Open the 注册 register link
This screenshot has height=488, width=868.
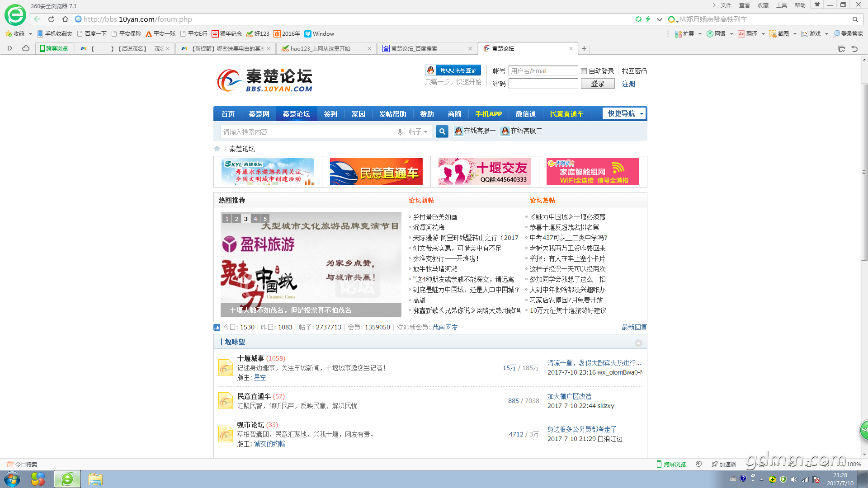(x=628, y=84)
